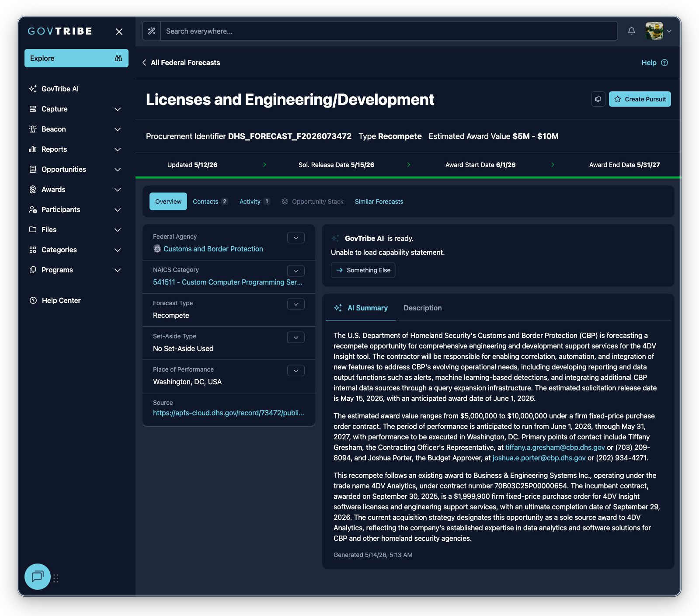Click the tiffany.a.gresham@cbp.dhs.gov email link
The height and width of the screenshot is (616, 699).
click(555, 447)
